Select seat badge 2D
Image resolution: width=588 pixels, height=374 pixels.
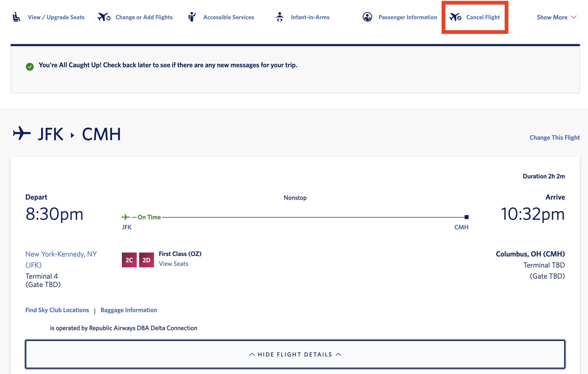pos(147,260)
